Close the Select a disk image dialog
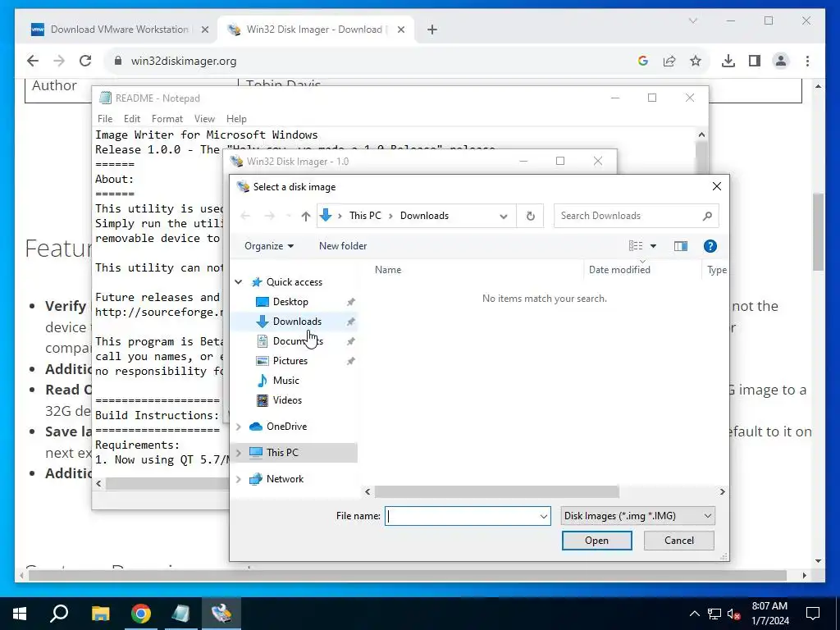 [716, 186]
